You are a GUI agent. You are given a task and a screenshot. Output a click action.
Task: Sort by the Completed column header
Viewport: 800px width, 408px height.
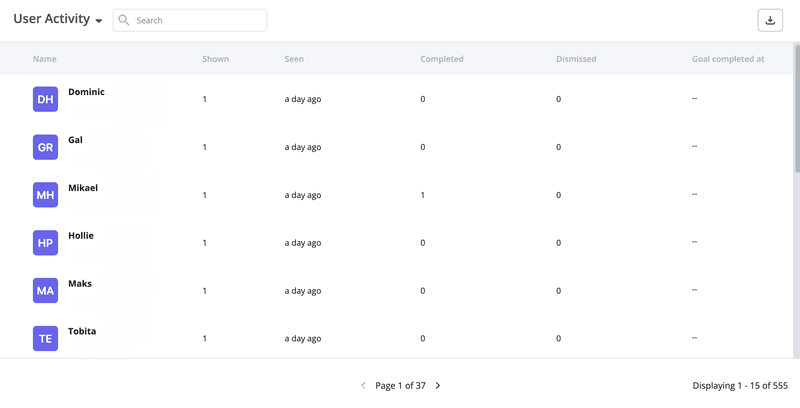[x=442, y=59]
